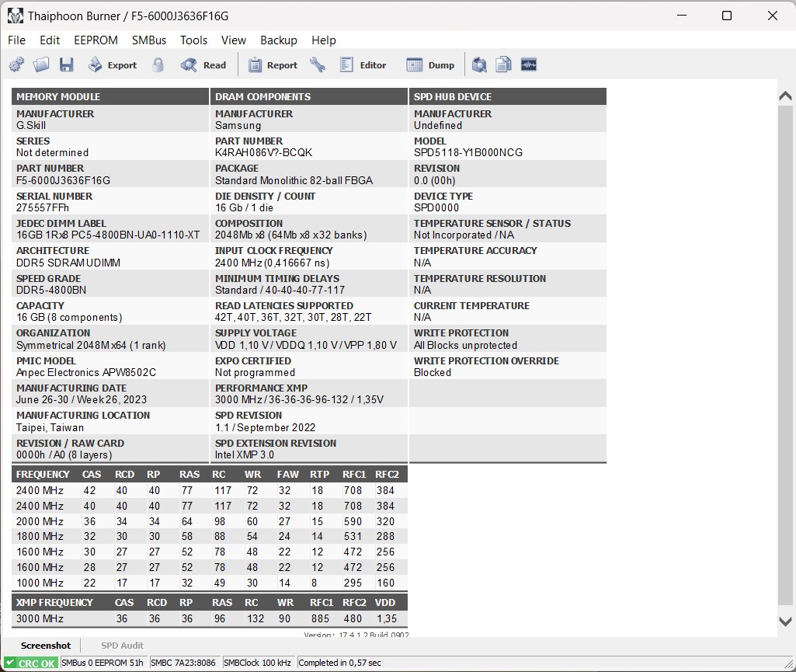Click the SPD HUB DEVICE column header

point(508,96)
